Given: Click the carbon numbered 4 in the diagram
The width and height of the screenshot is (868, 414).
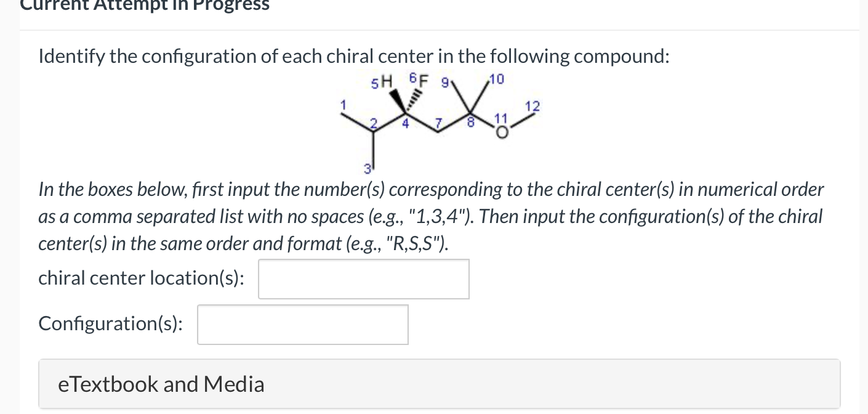Looking at the screenshot, I should click(x=406, y=114).
